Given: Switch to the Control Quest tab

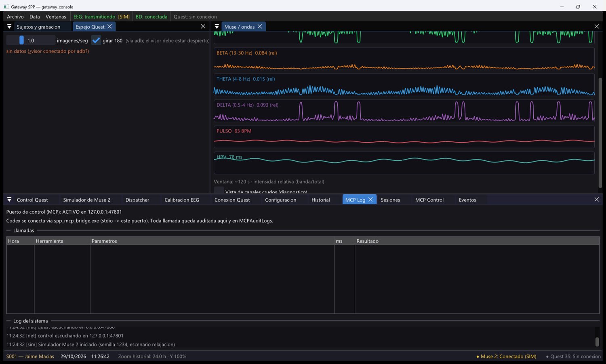Looking at the screenshot, I should 32,200.
